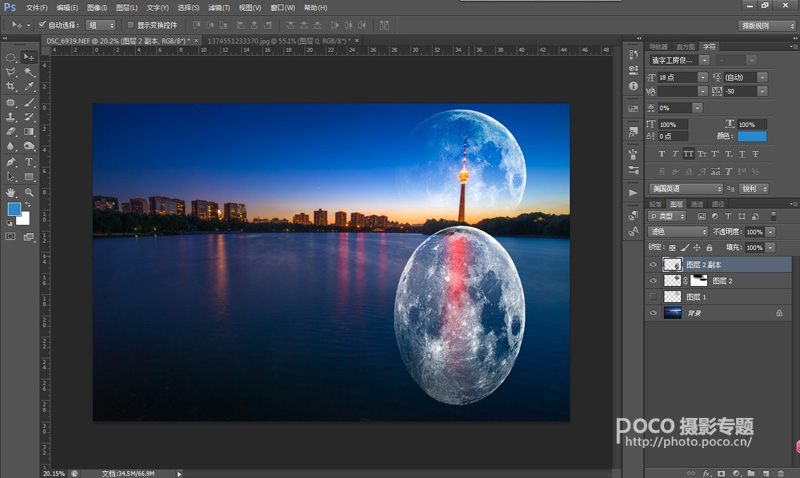Click the blue text 颜色 swatch
This screenshot has height=478, width=800.
point(752,136)
